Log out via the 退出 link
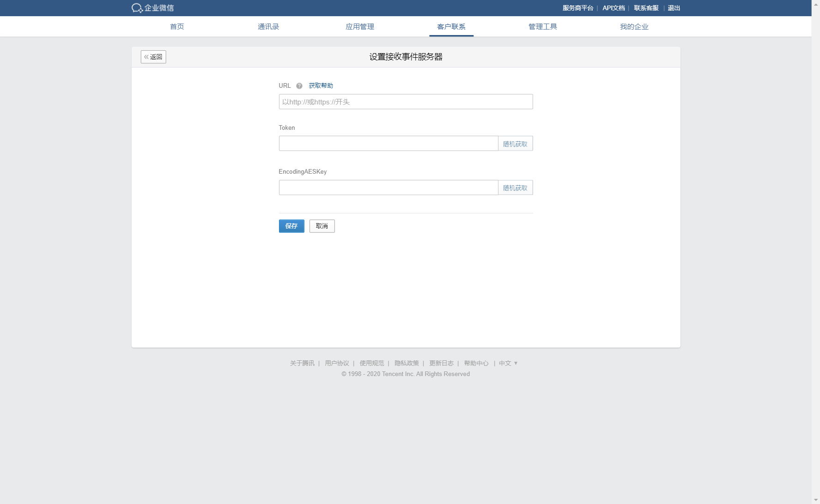 click(674, 8)
